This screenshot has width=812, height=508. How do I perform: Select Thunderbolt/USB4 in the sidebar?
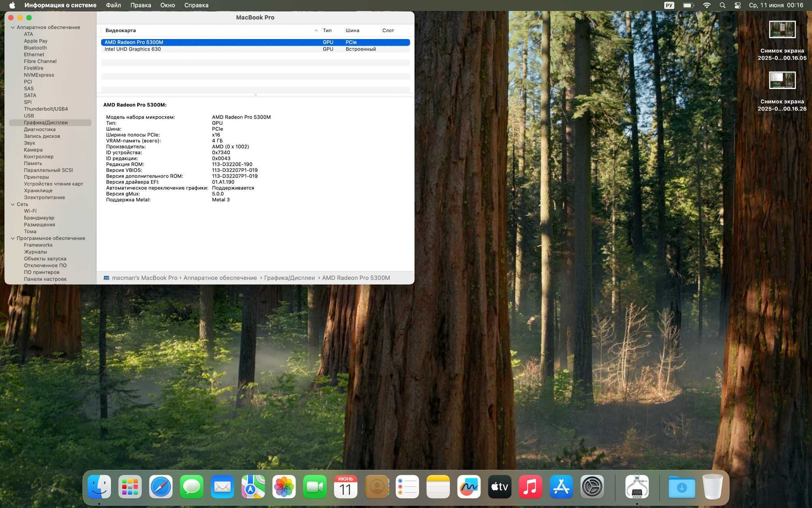pos(46,109)
